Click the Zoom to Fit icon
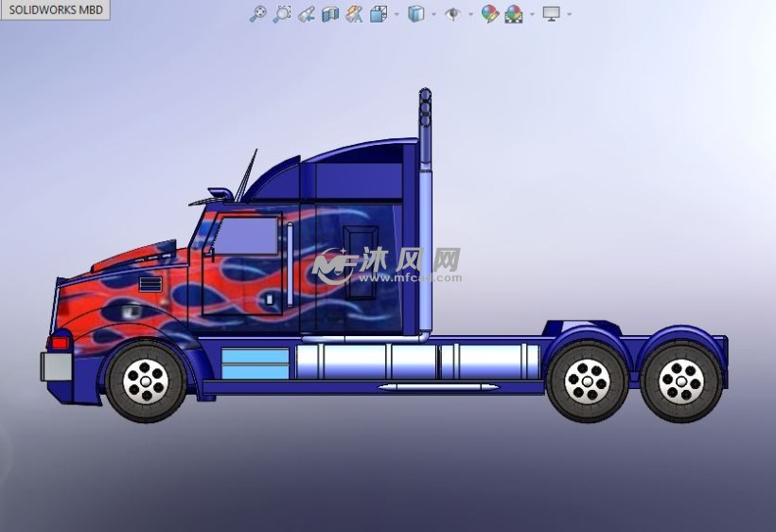Screen dimensions: 776x532 click(x=257, y=14)
